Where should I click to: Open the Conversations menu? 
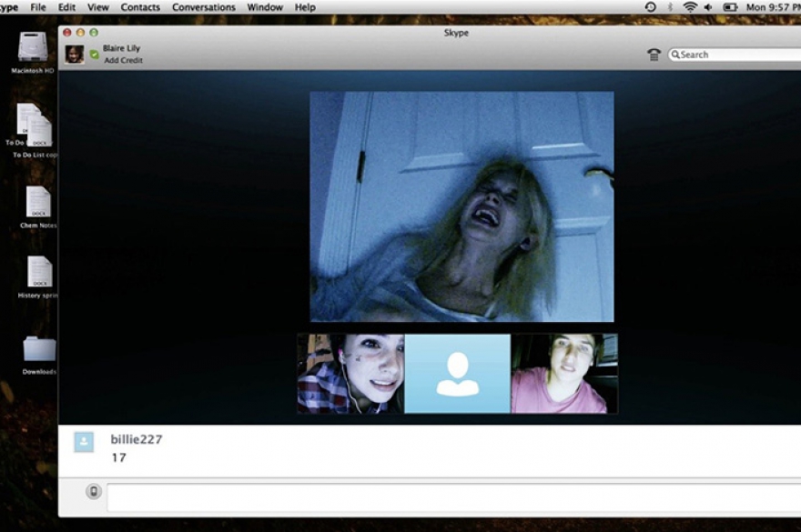204,7
